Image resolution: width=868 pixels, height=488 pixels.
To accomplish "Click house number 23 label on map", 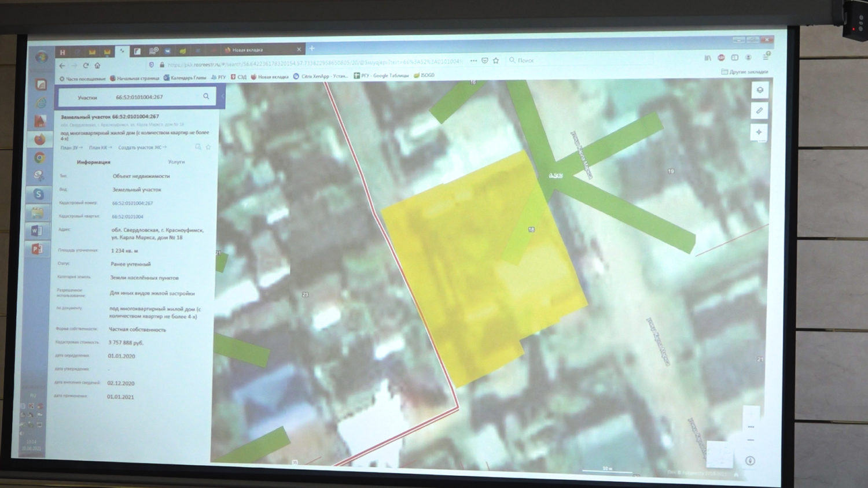I will [x=305, y=295].
